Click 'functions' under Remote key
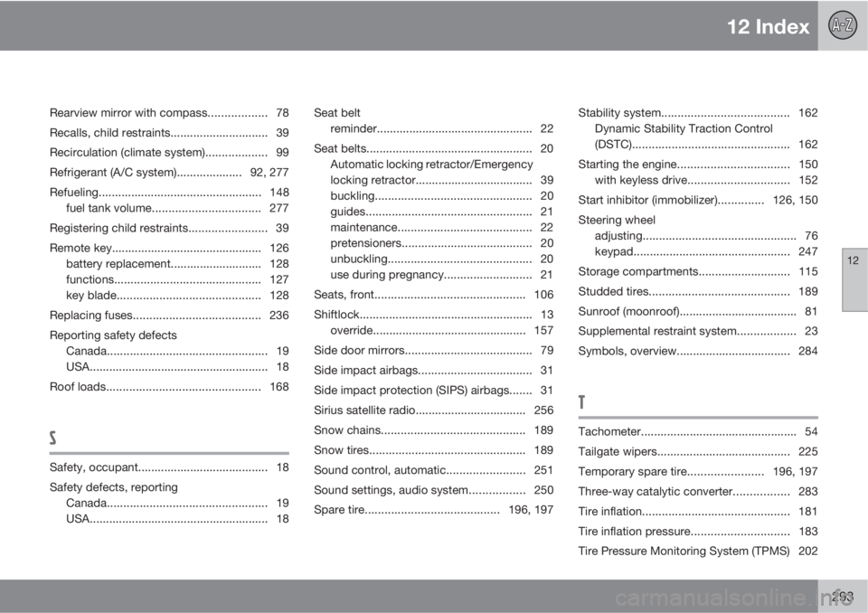 pos(177,279)
